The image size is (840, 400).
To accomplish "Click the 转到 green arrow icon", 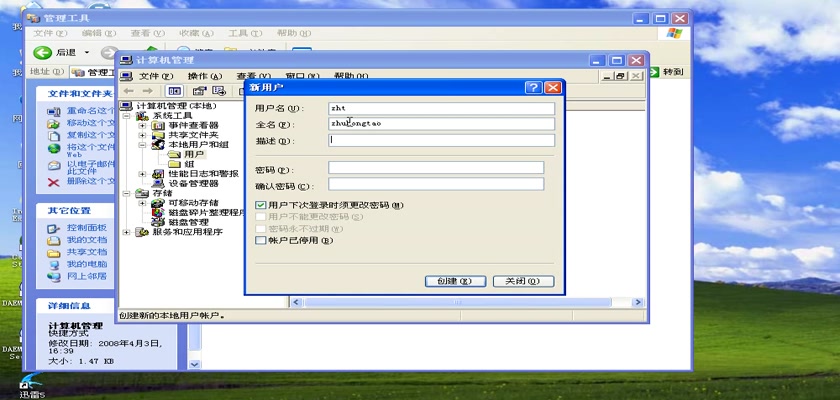I will point(655,72).
